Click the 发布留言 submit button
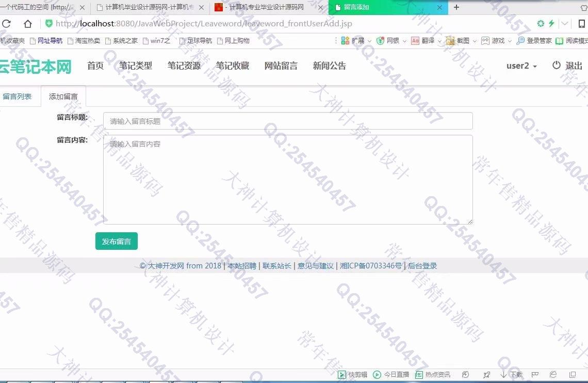The width and height of the screenshot is (588, 383). click(x=116, y=241)
